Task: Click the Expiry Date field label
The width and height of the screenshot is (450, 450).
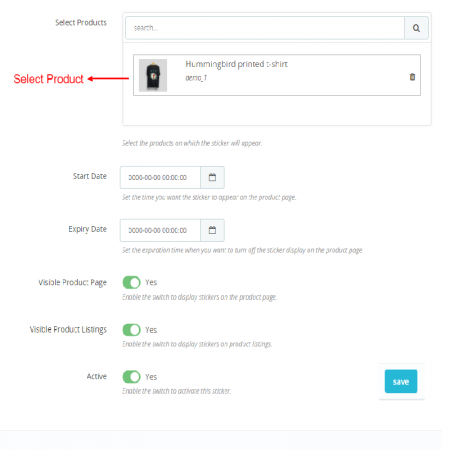Action: click(x=87, y=229)
